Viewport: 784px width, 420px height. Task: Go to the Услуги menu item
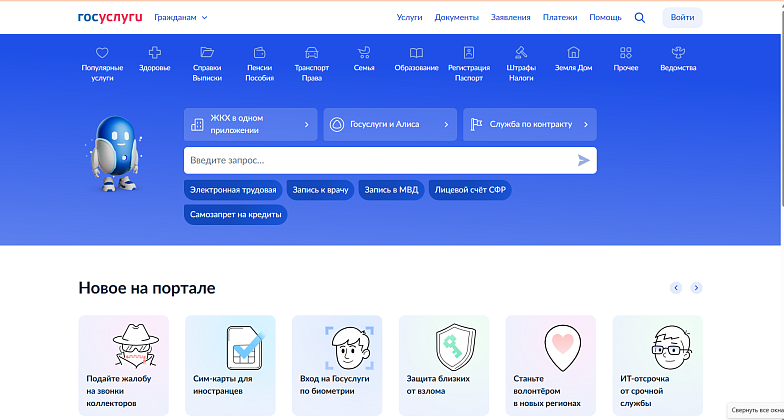[409, 17]
